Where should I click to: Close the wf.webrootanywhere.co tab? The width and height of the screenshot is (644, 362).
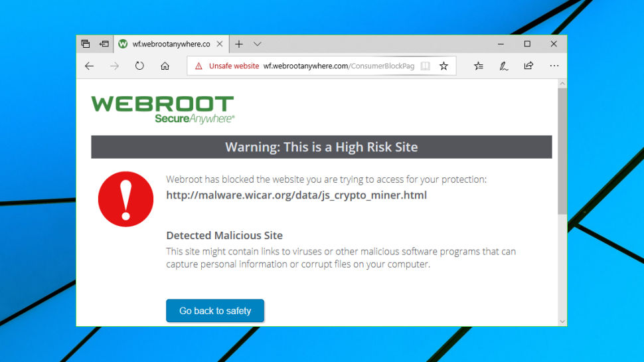(x=220, y=44)
